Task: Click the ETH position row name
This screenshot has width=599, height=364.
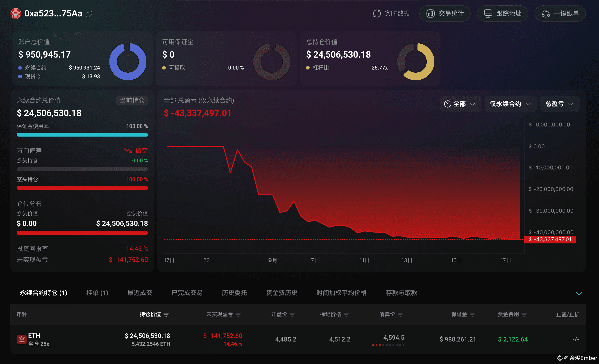Action: point(34,336)
